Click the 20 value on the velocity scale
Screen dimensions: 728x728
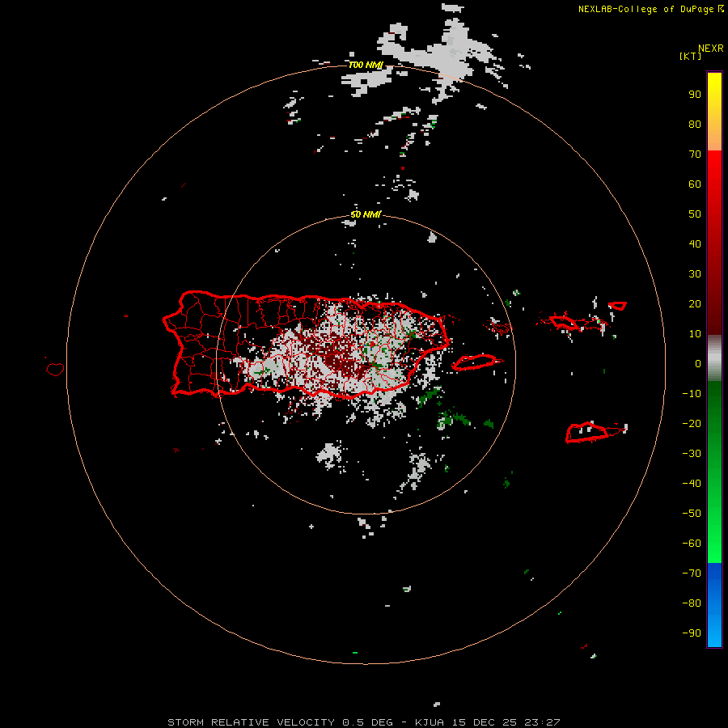695,303
